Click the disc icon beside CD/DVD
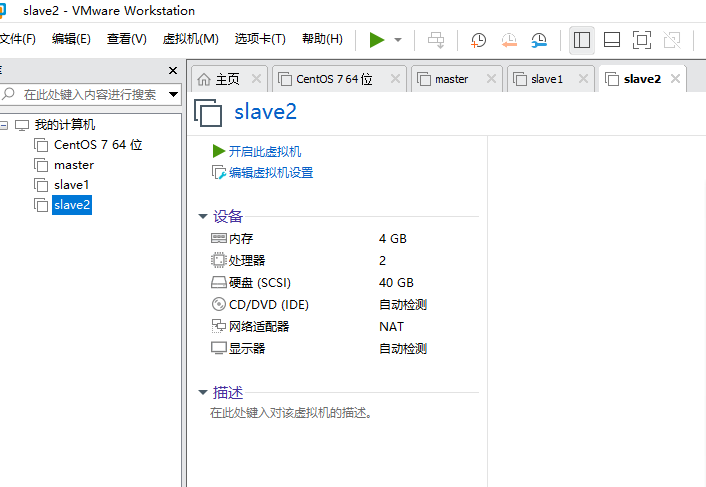Screen dimensions: 706x487 219,304
